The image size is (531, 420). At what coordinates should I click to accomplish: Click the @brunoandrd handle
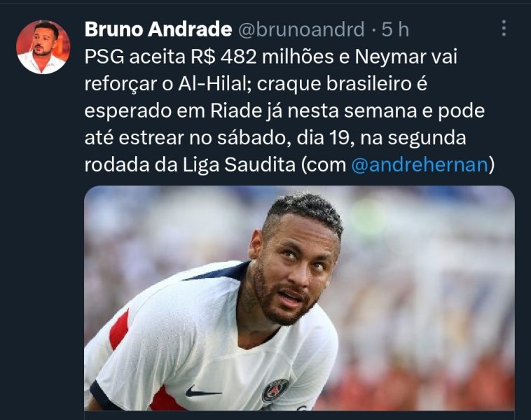tap(302, 29)
